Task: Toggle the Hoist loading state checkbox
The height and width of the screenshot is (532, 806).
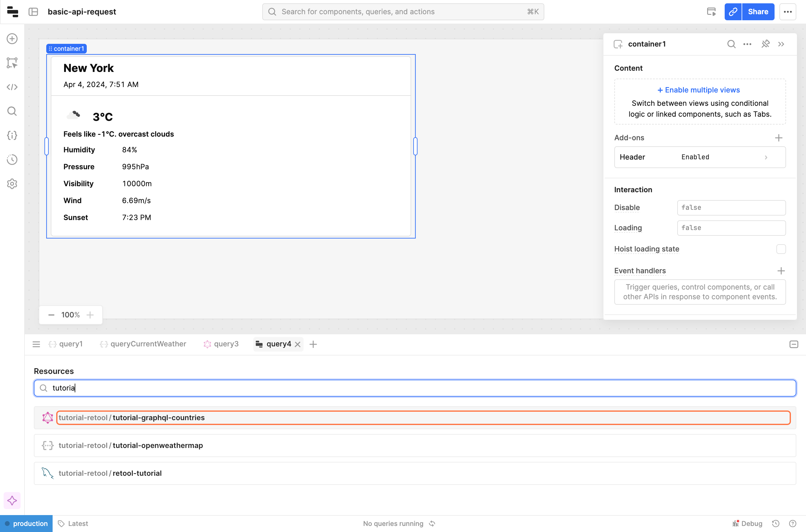Action: 781,249
